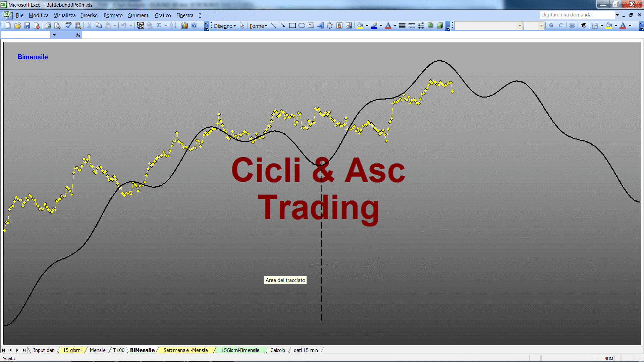
Task: Apply blue drawing line color brush
Action: 374,25
